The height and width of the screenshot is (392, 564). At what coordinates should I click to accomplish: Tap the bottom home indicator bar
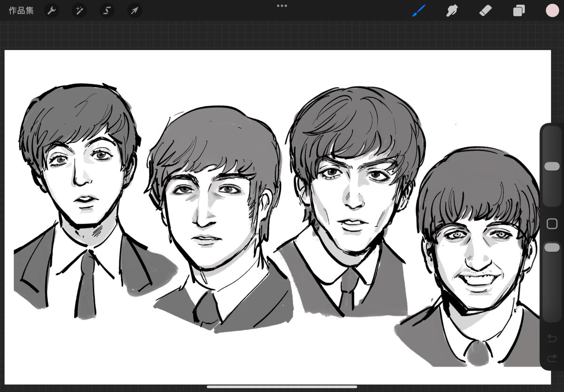click(282, 387)
